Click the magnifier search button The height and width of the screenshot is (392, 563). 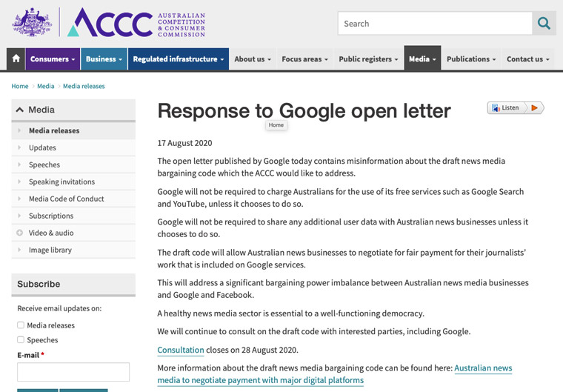(x=544, y=24)
